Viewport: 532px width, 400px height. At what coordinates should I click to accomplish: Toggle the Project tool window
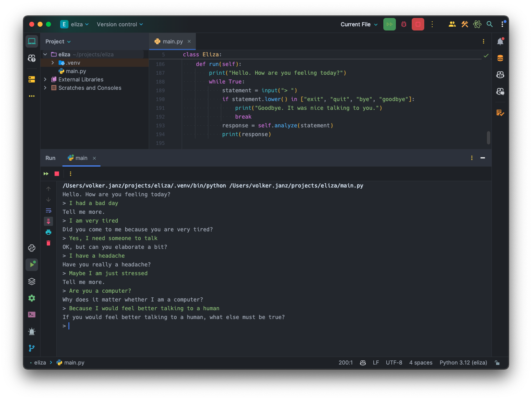pos(32,41)
